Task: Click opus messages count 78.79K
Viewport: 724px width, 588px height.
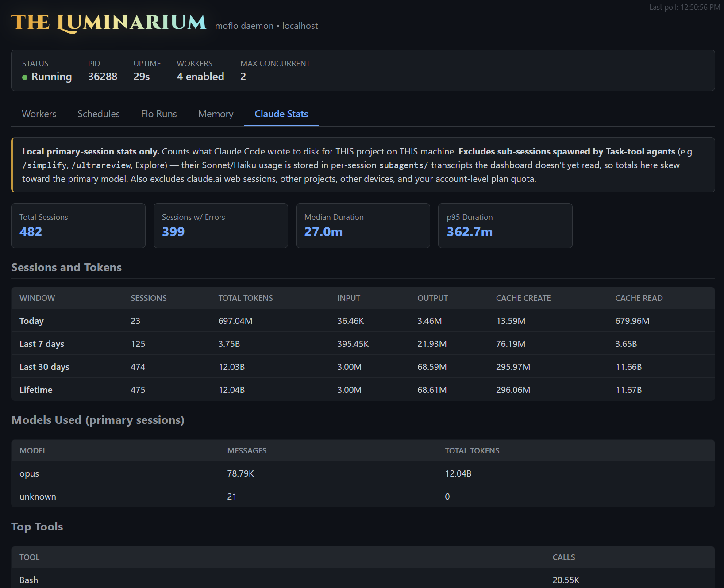Action: (x=241, y=473)
